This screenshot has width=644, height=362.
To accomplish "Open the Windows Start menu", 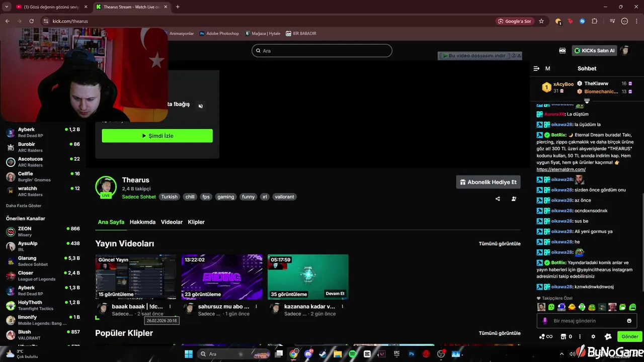I will [189, 354].
